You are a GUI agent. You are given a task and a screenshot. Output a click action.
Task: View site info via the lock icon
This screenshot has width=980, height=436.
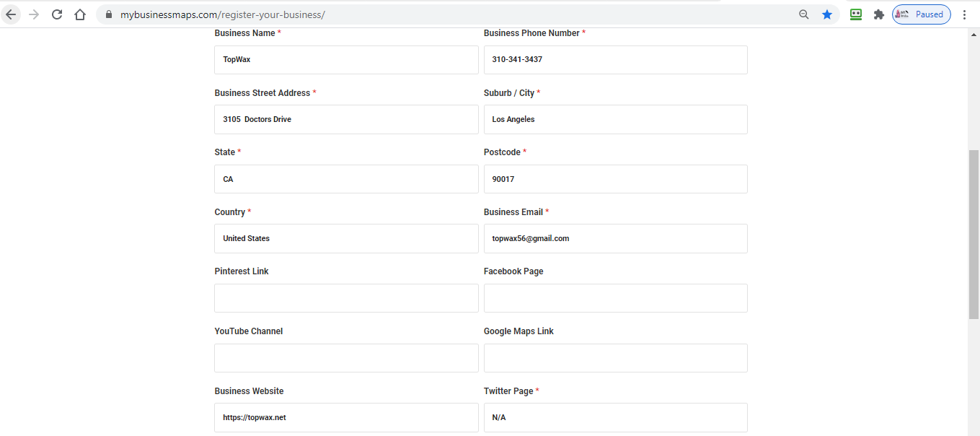(x=109, y=14)
